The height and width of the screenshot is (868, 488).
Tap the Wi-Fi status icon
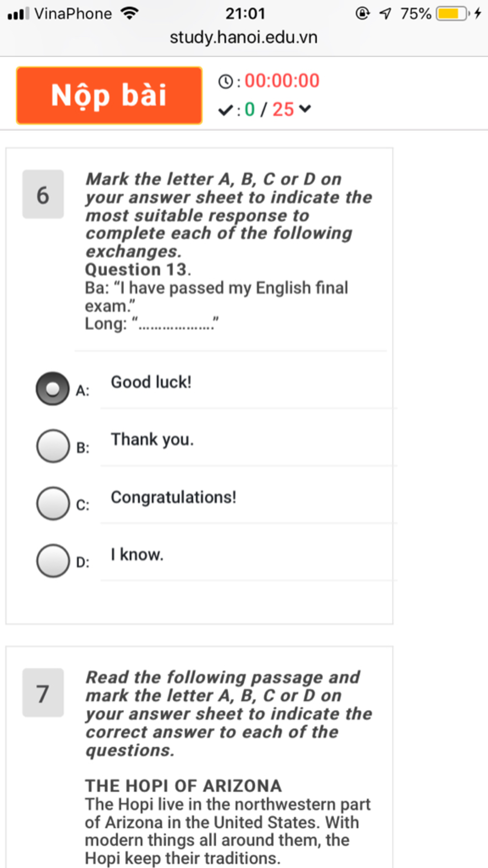130,13
